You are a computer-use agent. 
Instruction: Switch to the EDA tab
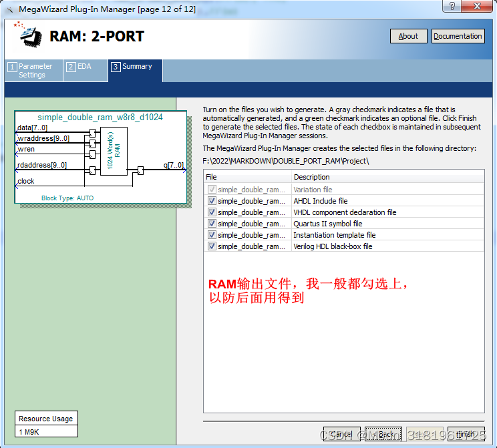tap(85, 70)
